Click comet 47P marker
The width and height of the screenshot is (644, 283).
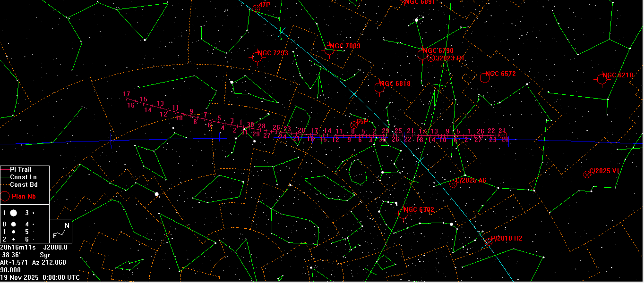[257, 8]
